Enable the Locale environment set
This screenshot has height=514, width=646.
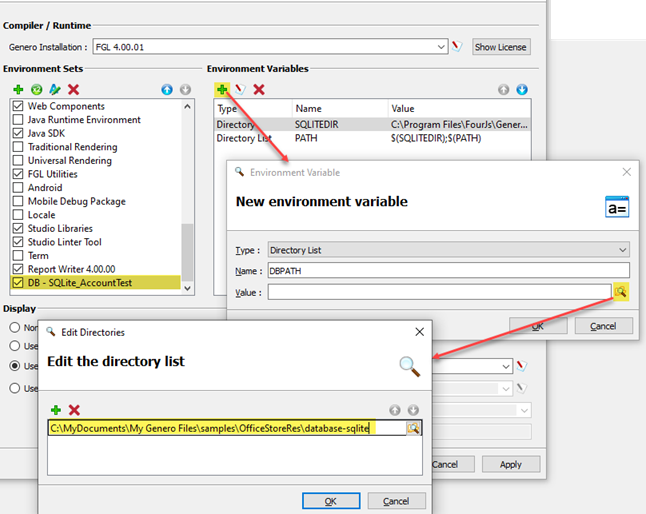[x=18, y=215]
